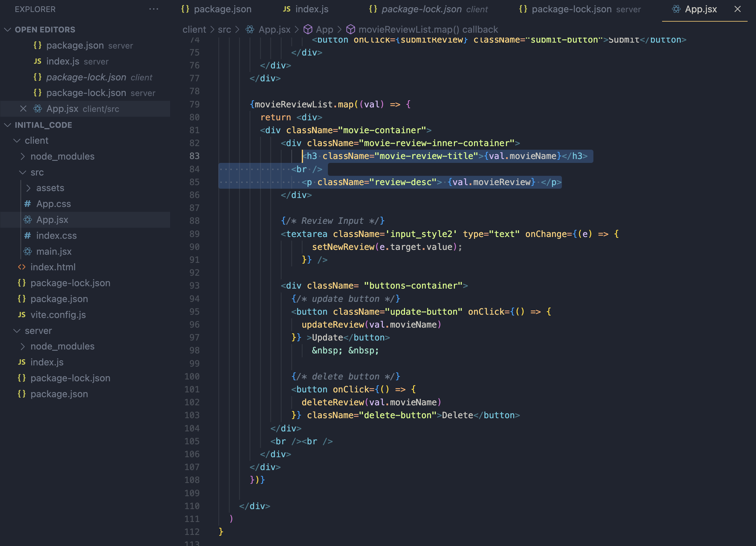
Task: Click the React icon beside main.jsx
Action: [x=28, y=251]
